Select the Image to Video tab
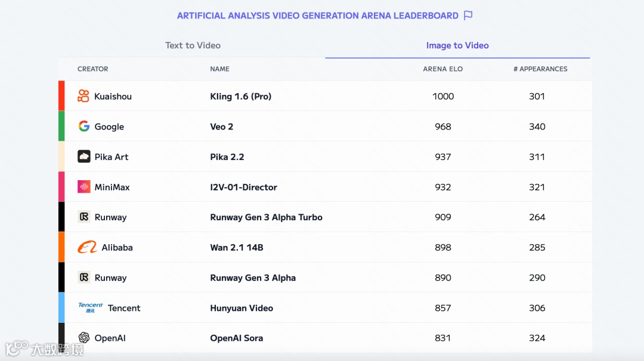The image size is (644, 361). point(457,45)
